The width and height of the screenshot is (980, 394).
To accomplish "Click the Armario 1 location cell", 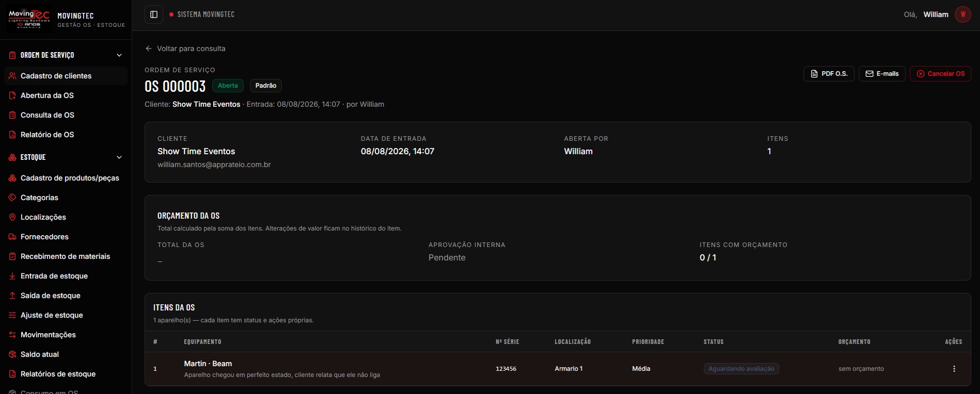I will point(568,369).
